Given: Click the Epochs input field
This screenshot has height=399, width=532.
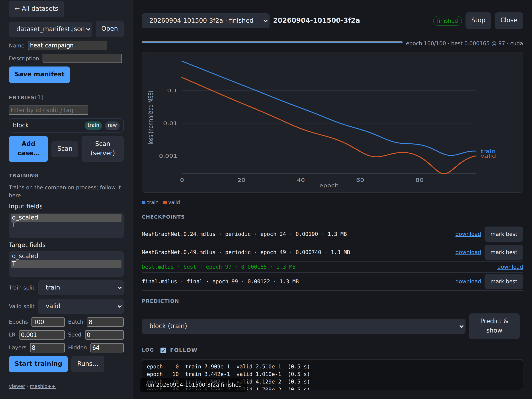Looking at the screenshot, I should coord(48,322).
